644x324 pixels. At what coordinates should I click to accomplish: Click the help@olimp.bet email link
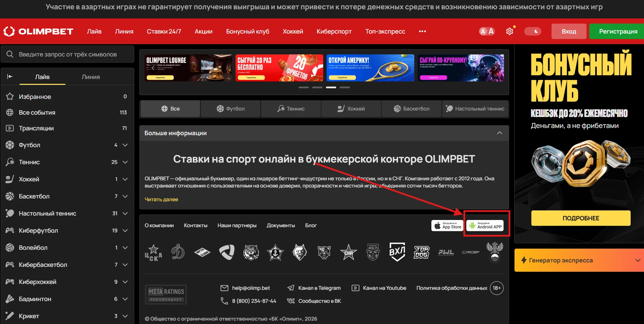251,288
